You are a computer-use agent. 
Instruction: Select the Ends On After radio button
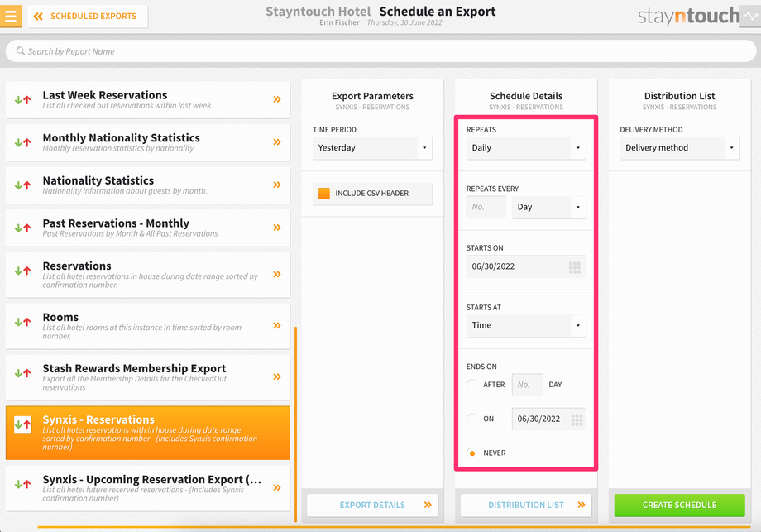(471, 385)
